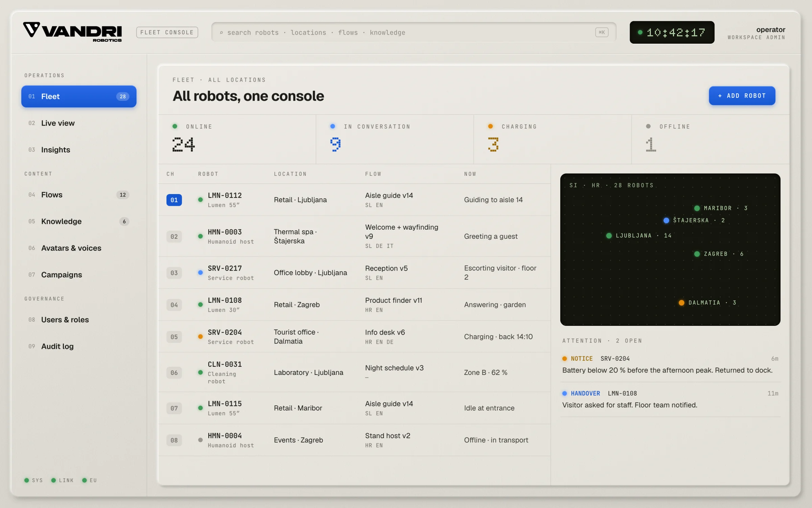Select channel badge 01

click(x=174, y=200)
